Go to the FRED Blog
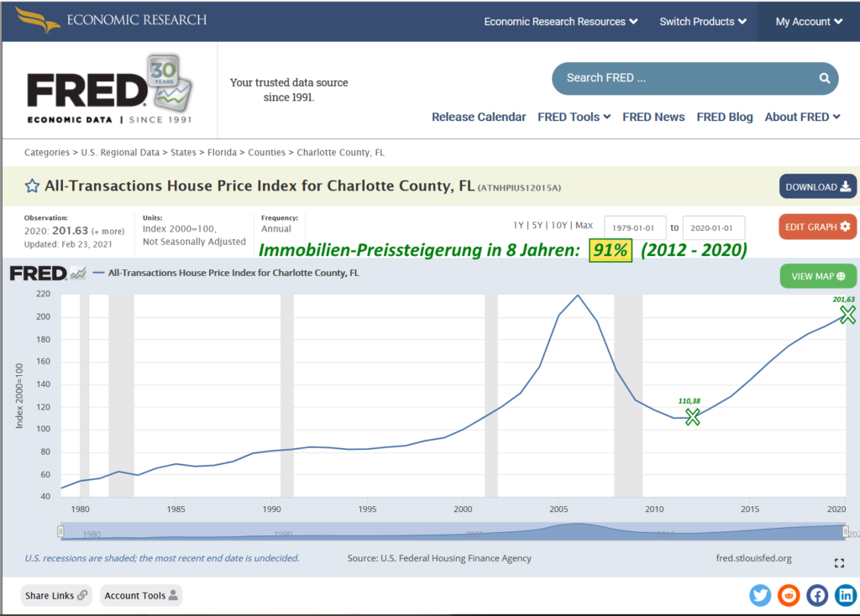 (x=724, y=117)
